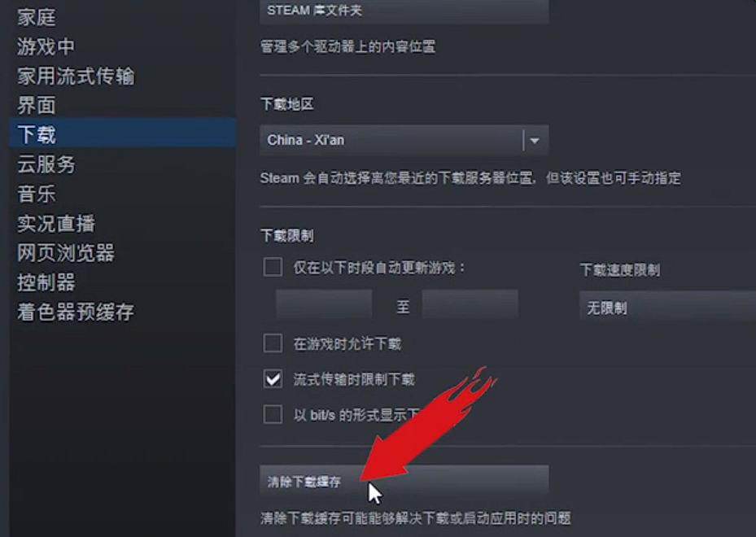Click the STEAM 库文件夹 button
This screenshot has width=756, height=537.
point(404,11)
